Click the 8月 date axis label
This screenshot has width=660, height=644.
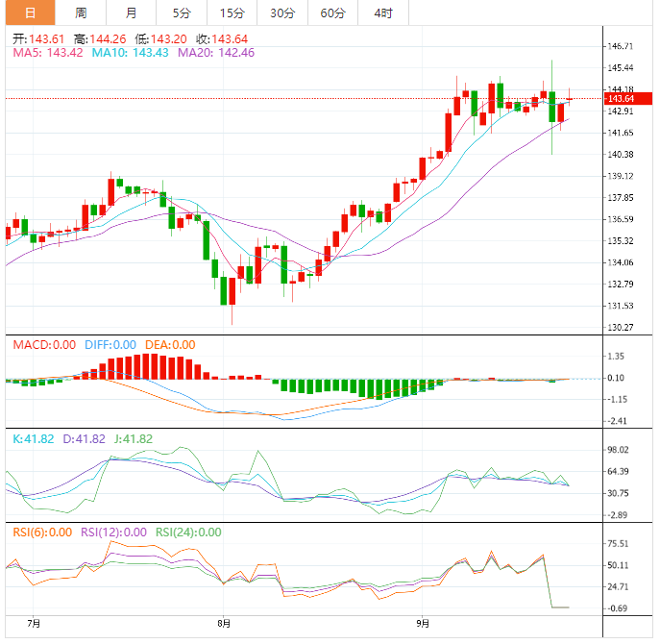[x=224, y=623]
